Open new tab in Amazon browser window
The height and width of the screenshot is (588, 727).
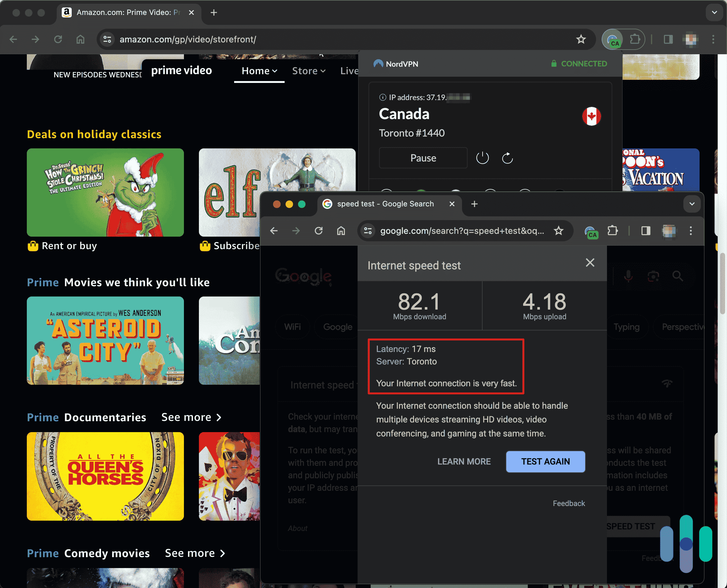214,12
